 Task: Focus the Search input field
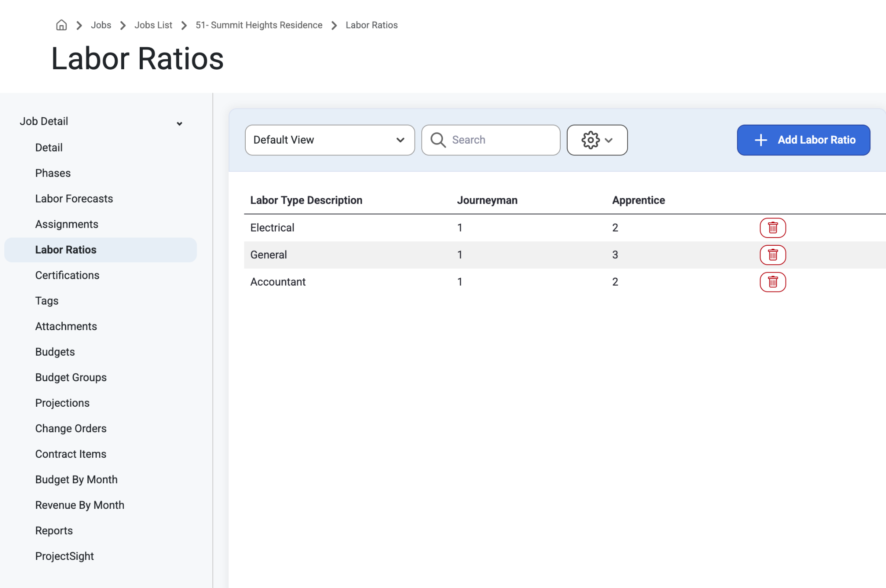click(x=491, y=140)
